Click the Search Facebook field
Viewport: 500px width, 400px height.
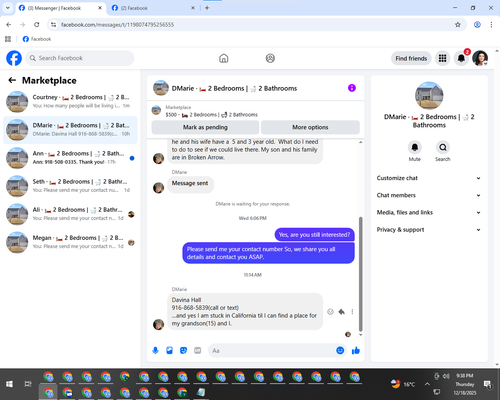click(x=80, y=58)
